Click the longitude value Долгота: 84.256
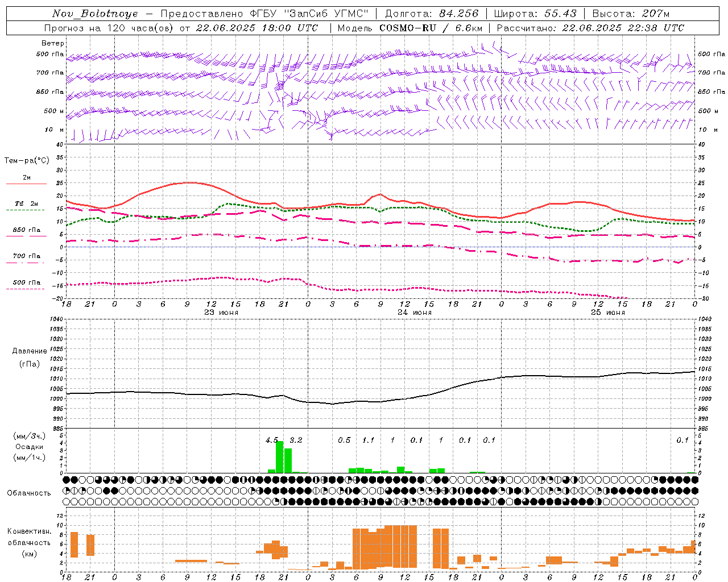The image size is (728, 582). (432, 14)
